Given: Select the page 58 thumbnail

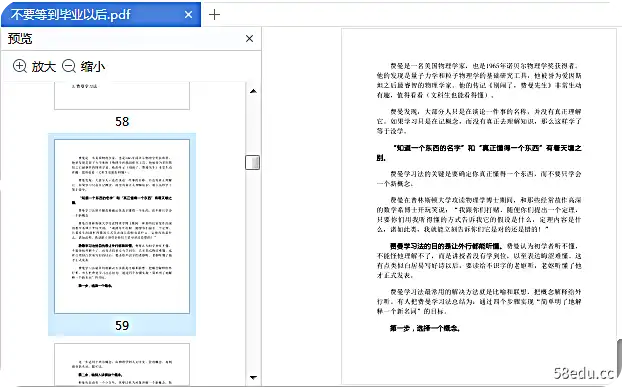Looking at the screenshot, I should (x=122, y=96).
